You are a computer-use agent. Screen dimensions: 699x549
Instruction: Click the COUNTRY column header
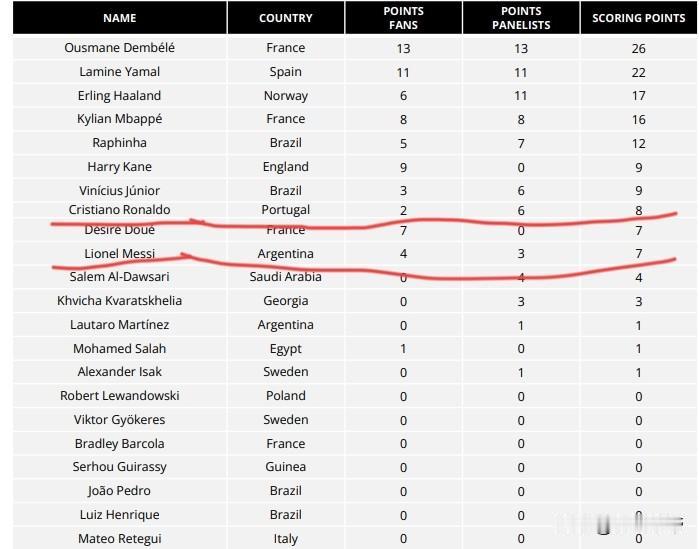pyautogui.click(x=285, y=18)
